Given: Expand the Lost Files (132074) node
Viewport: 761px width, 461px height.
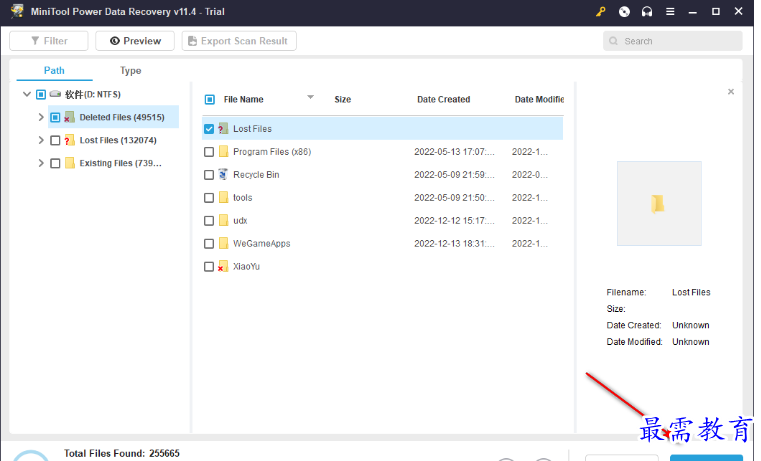Looking at the screenshot, I should pyautogui.click(x=41, y=140).
